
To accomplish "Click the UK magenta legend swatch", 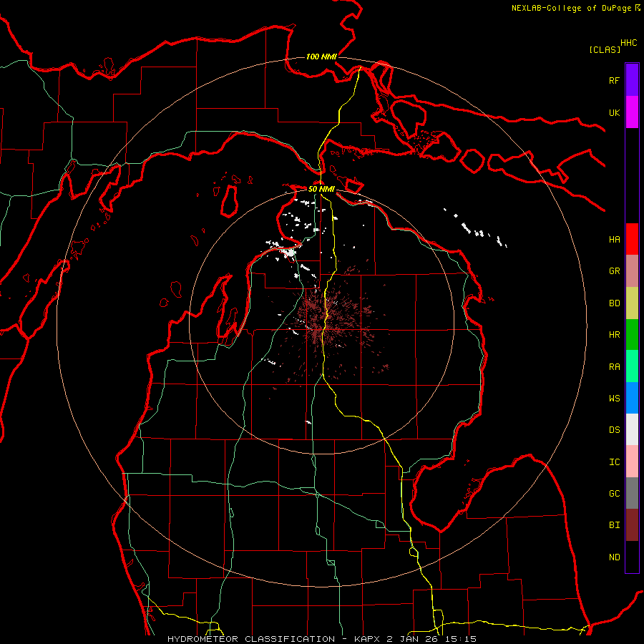I will click(x=632, y=112).
